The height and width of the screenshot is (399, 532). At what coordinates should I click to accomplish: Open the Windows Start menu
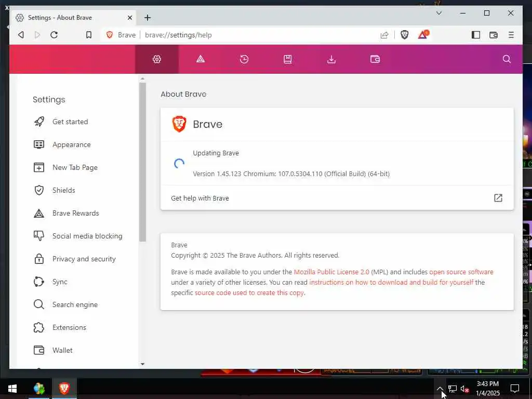[12, 389]
